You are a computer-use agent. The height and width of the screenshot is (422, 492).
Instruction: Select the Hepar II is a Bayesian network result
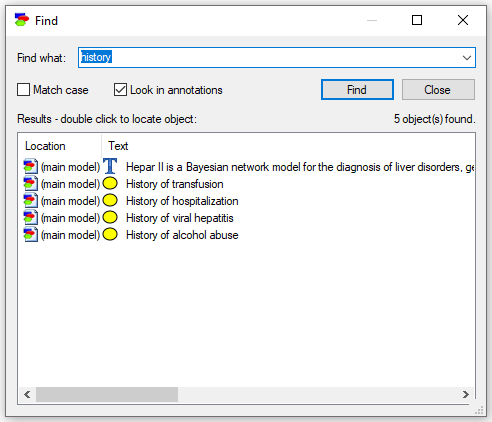pyautogui.click(x=300, y=167)
